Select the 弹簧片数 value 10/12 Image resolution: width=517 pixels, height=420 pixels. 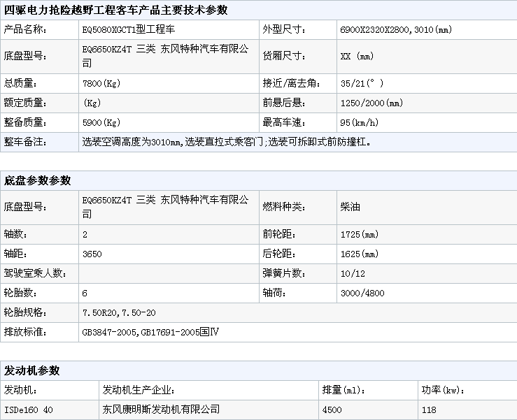pyautogui.click(x=353, y=273)
